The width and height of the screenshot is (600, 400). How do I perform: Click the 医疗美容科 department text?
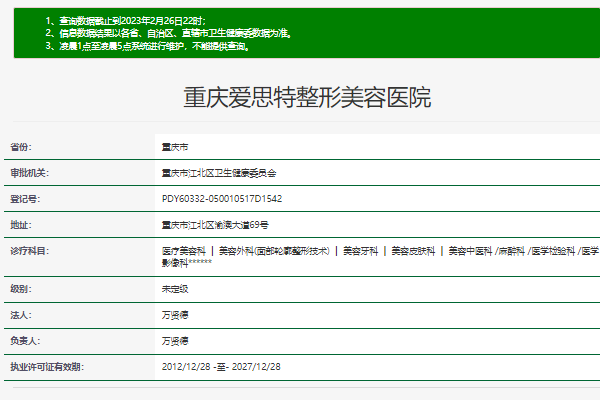point(184,251)
